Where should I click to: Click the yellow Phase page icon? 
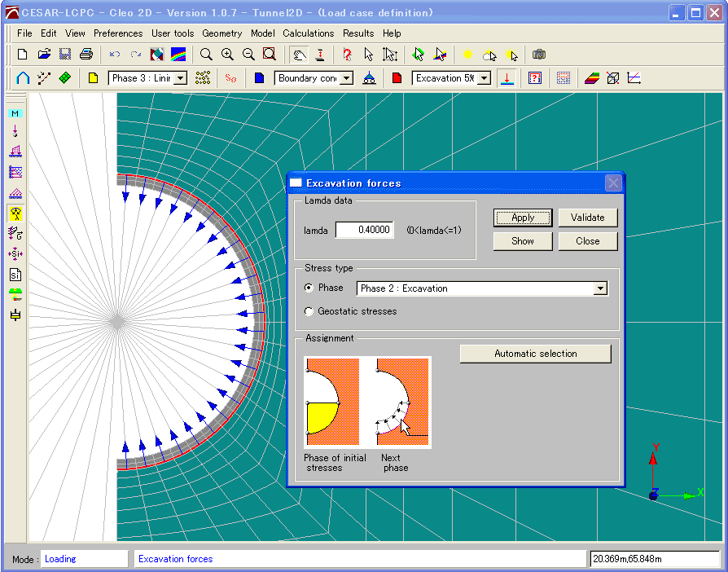(x=94, y=78)
